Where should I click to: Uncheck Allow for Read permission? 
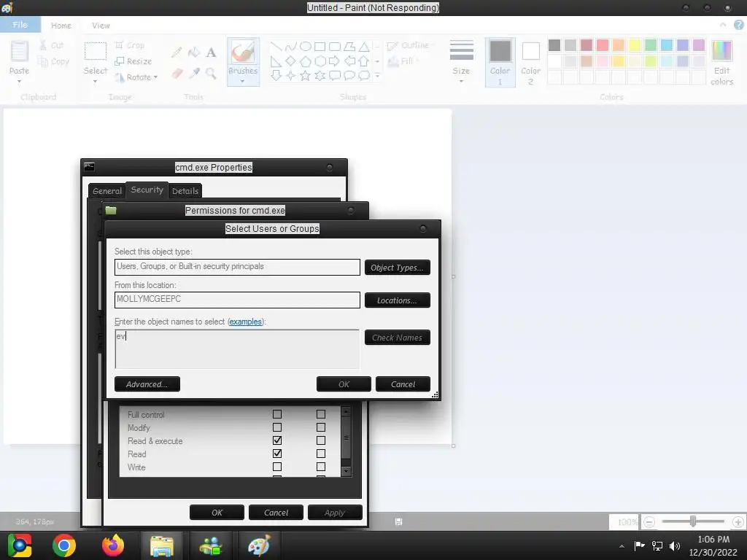(x=276, y=454)
